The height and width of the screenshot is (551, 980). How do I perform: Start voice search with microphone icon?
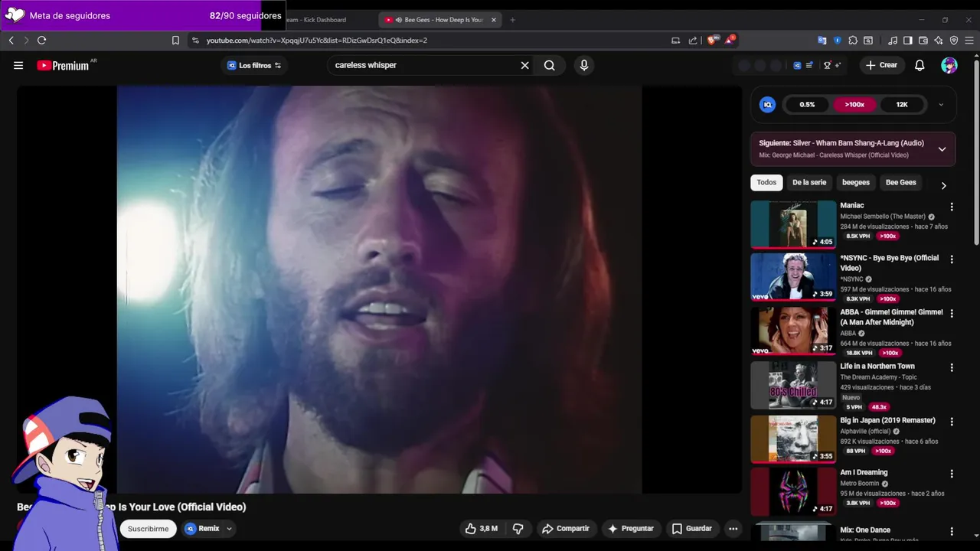pyautogui.click(x=584, y=66)
